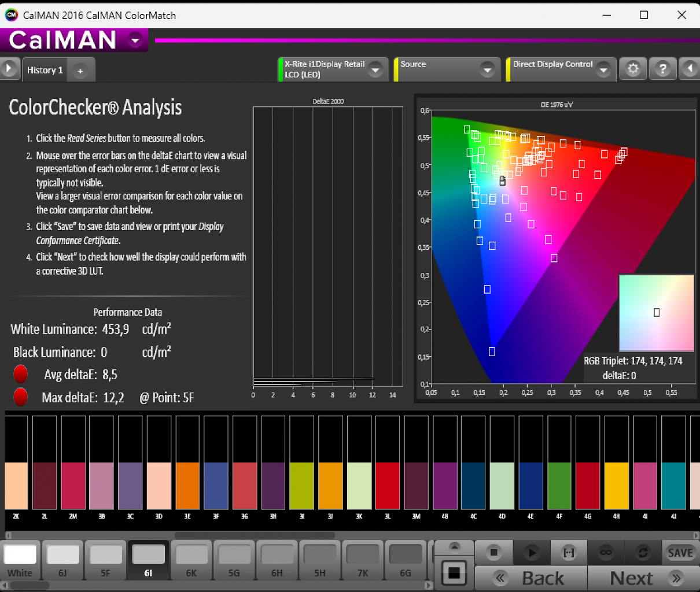Click the refresh cycle button
Viewport: 700px width, 592px height.
click(643, 553)
